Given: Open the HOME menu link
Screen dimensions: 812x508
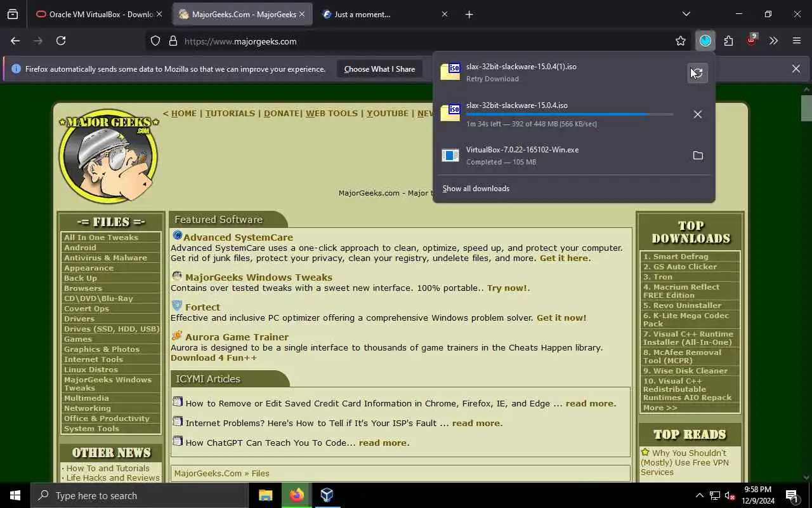Looking at the screenshot, I should coord(183,114).
